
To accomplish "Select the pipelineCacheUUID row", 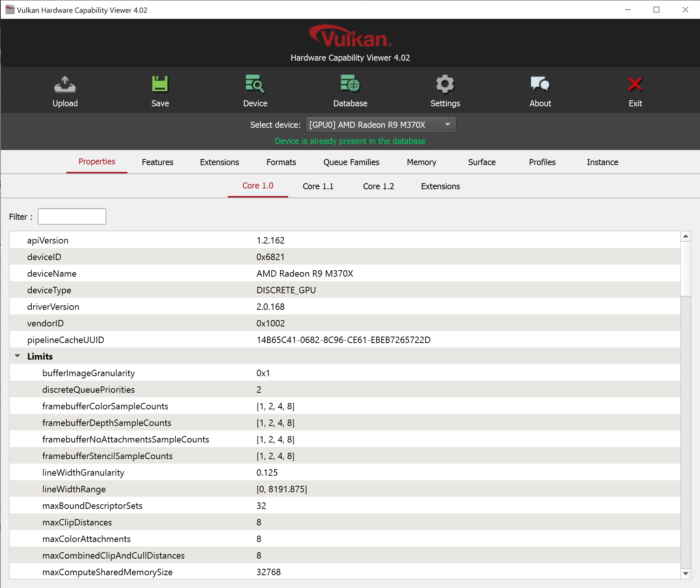I will coord(345,340).
